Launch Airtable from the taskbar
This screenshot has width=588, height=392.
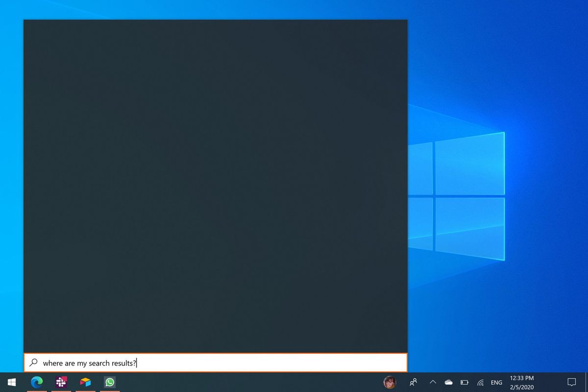click(85, 382)
